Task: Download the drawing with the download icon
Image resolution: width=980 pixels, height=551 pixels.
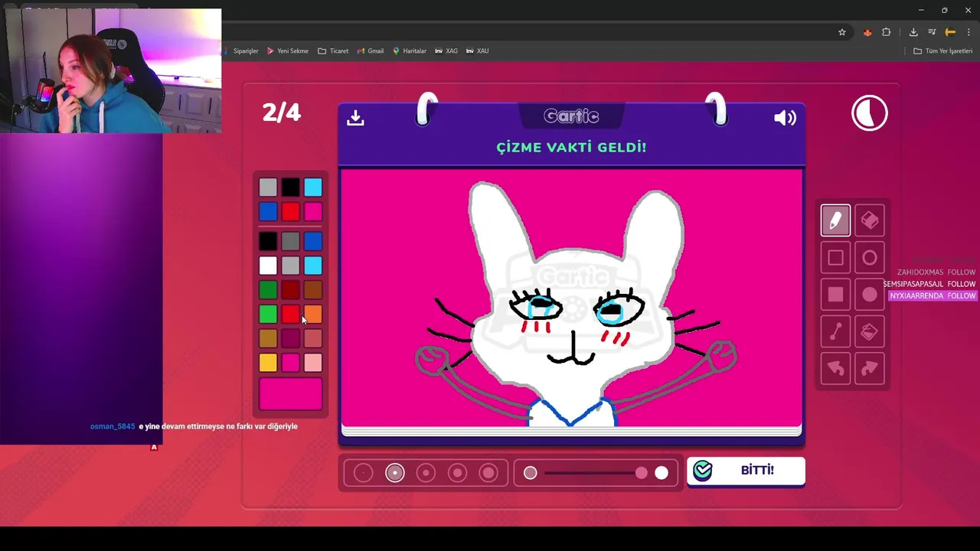Action: (x=355, y=117)
